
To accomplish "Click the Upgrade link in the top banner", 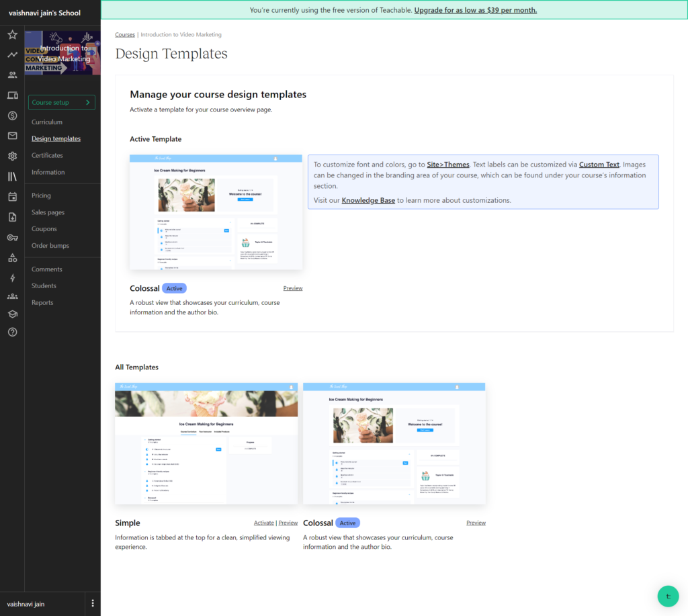I will click(475, 9).
